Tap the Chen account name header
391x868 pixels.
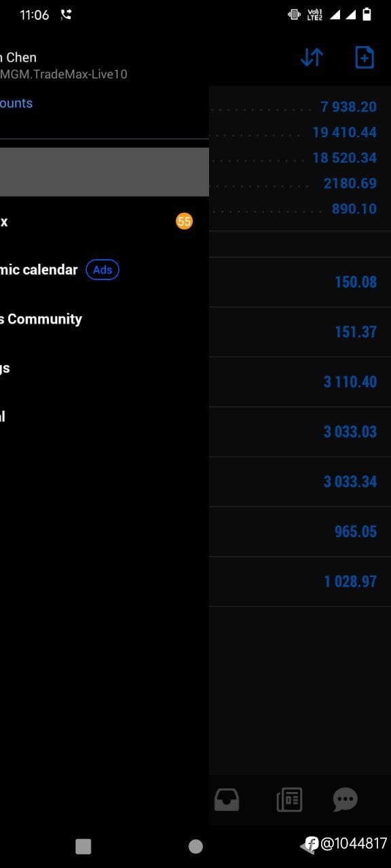tap(18, 58)
